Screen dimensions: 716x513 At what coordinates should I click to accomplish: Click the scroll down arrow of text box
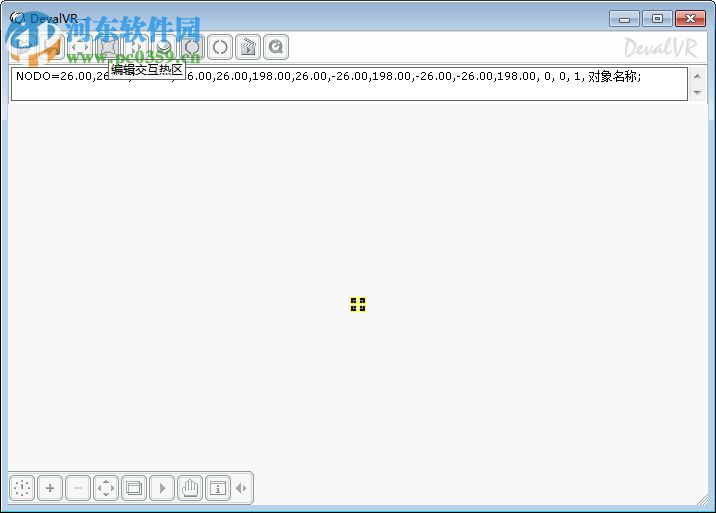click(697, 93)
